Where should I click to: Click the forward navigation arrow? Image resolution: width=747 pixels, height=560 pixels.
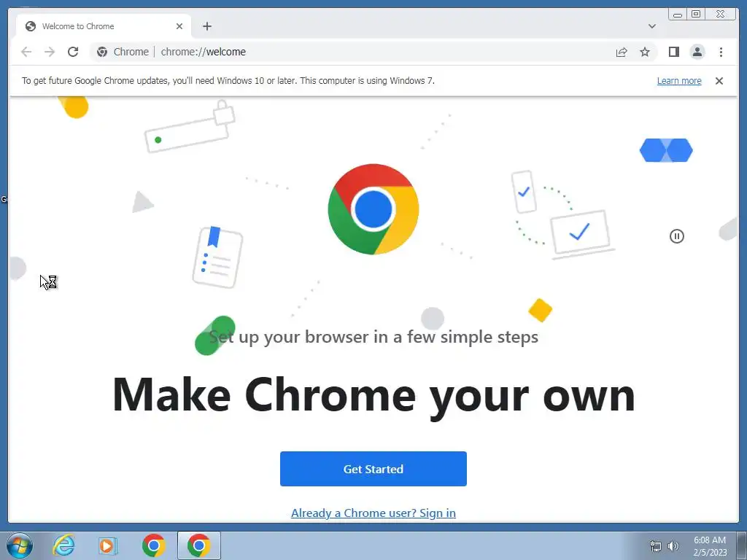50,52
